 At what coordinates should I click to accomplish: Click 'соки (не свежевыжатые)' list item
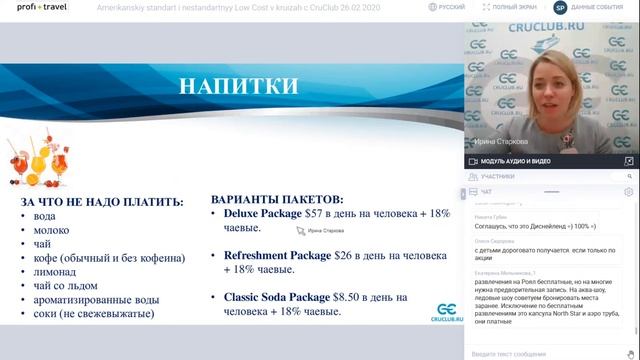tap(94, 314)
